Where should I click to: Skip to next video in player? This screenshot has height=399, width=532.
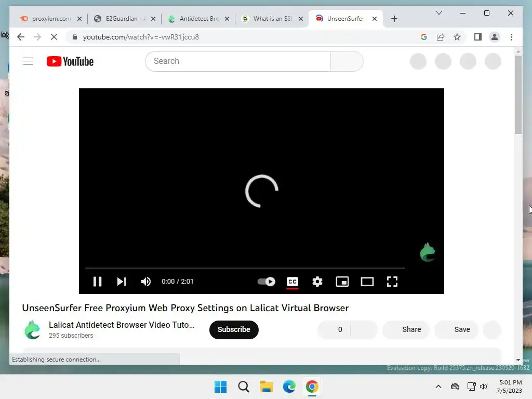(x=122, y=281)
